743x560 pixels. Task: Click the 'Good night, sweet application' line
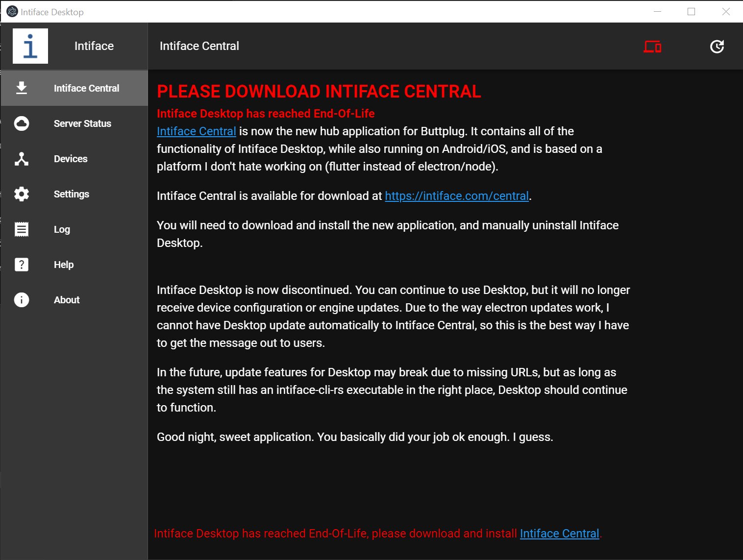355,437
